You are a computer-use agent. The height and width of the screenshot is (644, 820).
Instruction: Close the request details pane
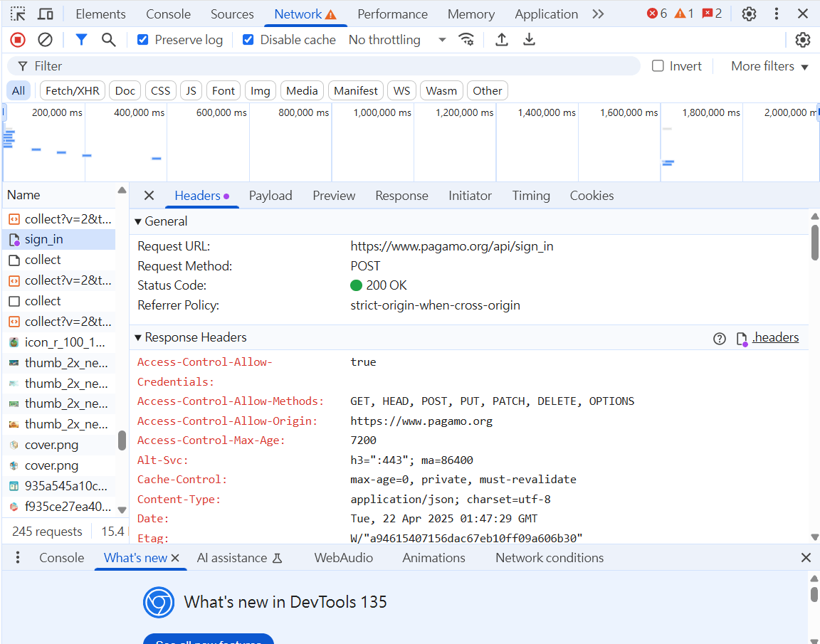pos(149,196)
